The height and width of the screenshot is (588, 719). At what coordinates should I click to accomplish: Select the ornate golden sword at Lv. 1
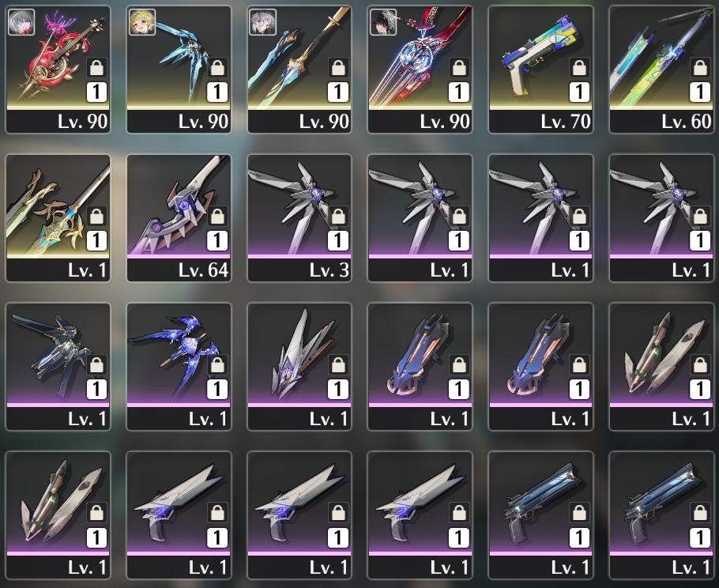[58, 218]
